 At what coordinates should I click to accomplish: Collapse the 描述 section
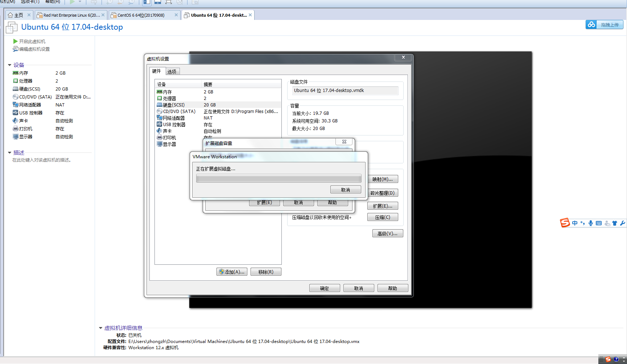(10, 153)
